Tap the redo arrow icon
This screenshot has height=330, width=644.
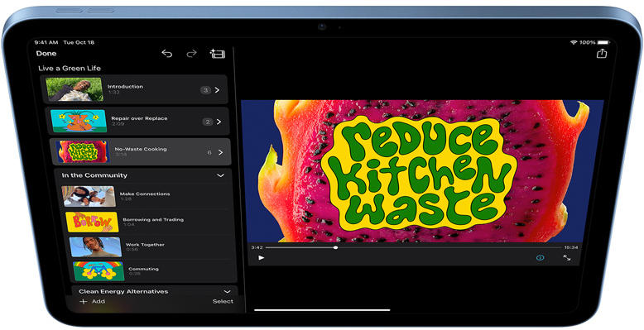(191, 54)
